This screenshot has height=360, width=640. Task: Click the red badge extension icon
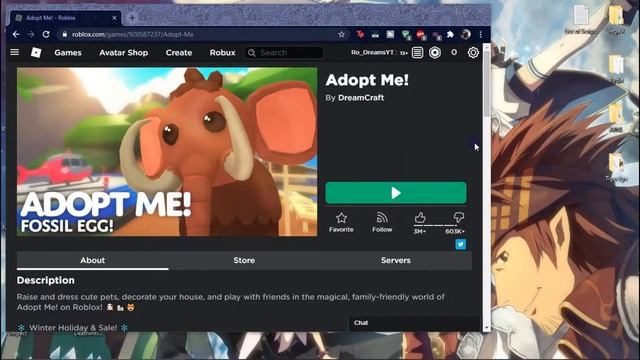(421, 35)
